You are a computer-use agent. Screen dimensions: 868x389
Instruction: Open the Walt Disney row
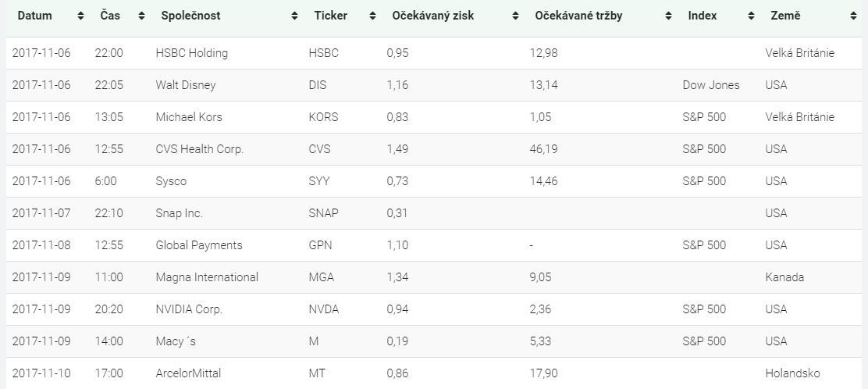coord(186,85)
